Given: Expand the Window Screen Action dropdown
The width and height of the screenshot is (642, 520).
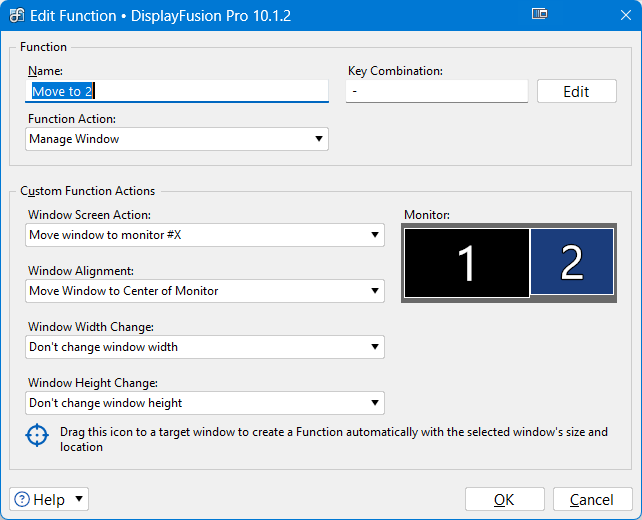Looking at the screenshot, I should pyautogui.click(x=205, y=235).
